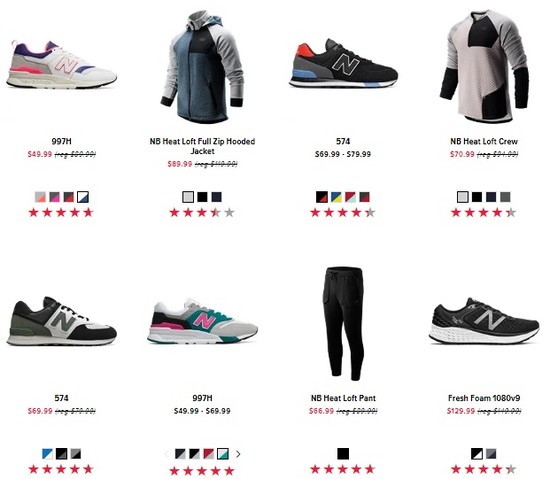Open the NB Heat Loft Crew product title

[484, 142]
